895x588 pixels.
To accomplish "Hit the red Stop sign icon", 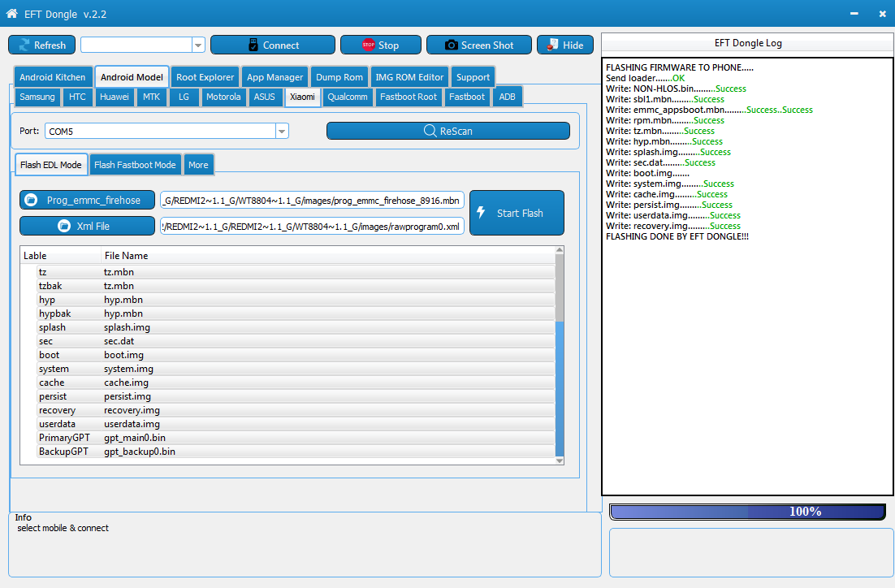I will coord(369,45).
